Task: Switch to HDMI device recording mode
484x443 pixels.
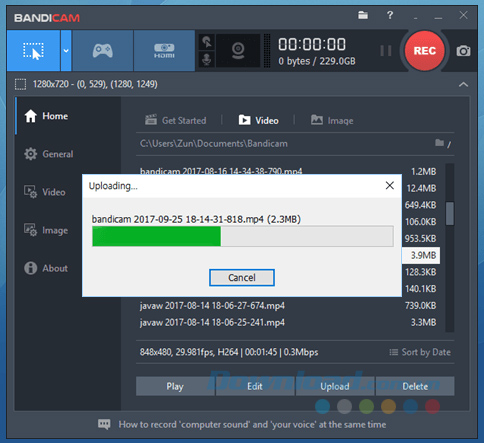Action: [x=164, y=51]
